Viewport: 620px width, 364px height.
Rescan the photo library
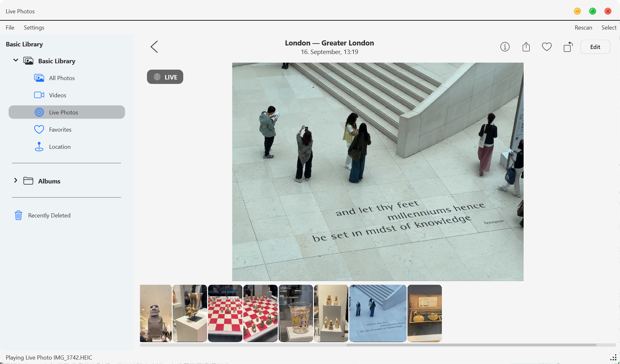[583, 28]
